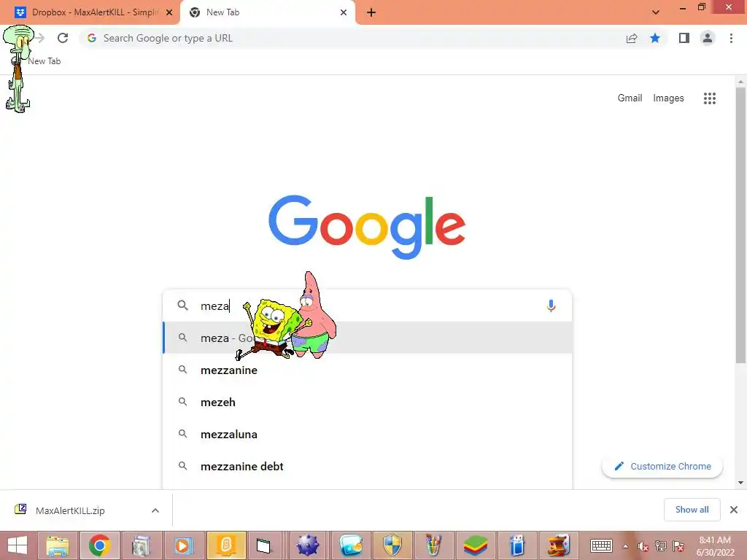Open the orange number 8 taskbar app
The height and width of the screenshot is (560, 747).
226,545
